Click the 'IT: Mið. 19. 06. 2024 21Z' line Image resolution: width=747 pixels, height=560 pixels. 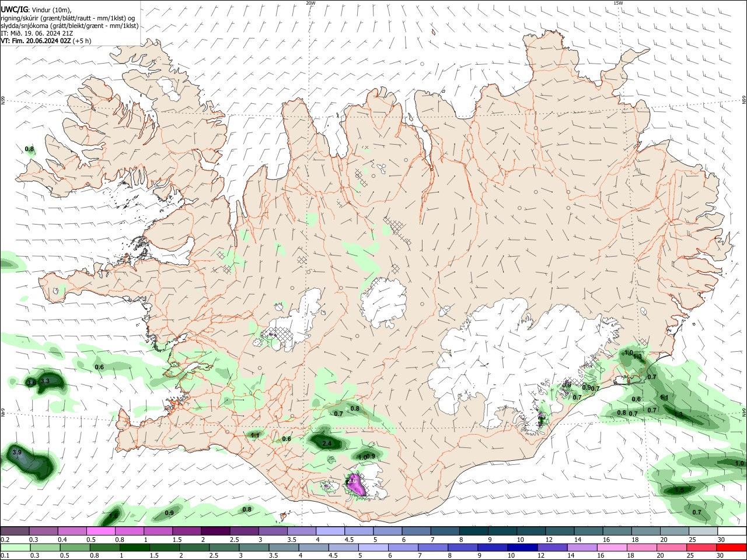tap(37, 33)
